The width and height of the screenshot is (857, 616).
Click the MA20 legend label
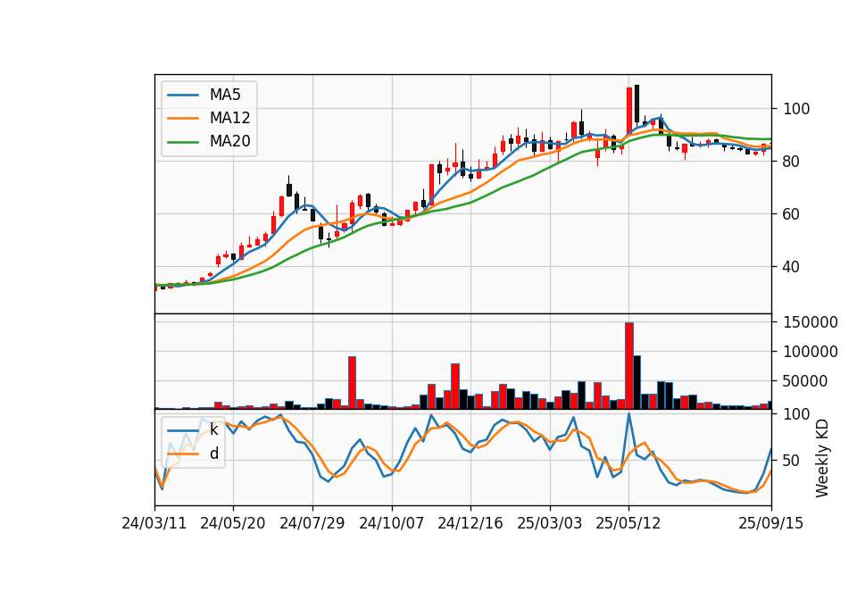[x=229, y=141]
